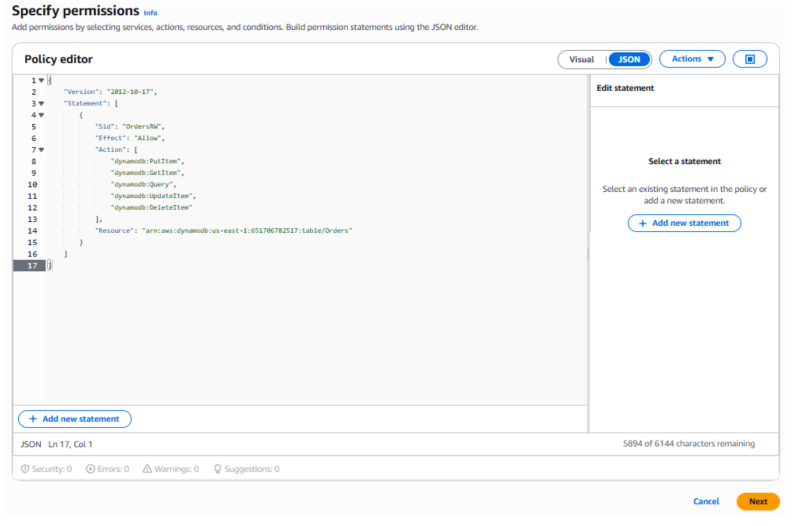796x526 pixels.
Task: Collapse the root JSON object at line 1
Action: 41,80
